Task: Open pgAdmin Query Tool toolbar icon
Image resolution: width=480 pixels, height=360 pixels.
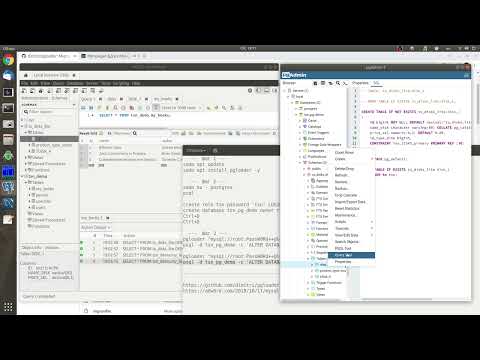Action: coord(315,83)
